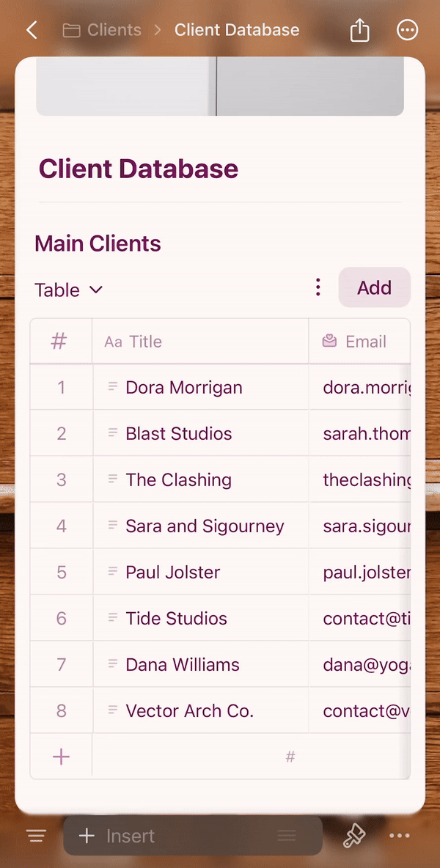Viewport: 440px width, 868px height.
Task: Tap the paintbrush styling icon in bottom toolbar
Action: tap(354, 835)
